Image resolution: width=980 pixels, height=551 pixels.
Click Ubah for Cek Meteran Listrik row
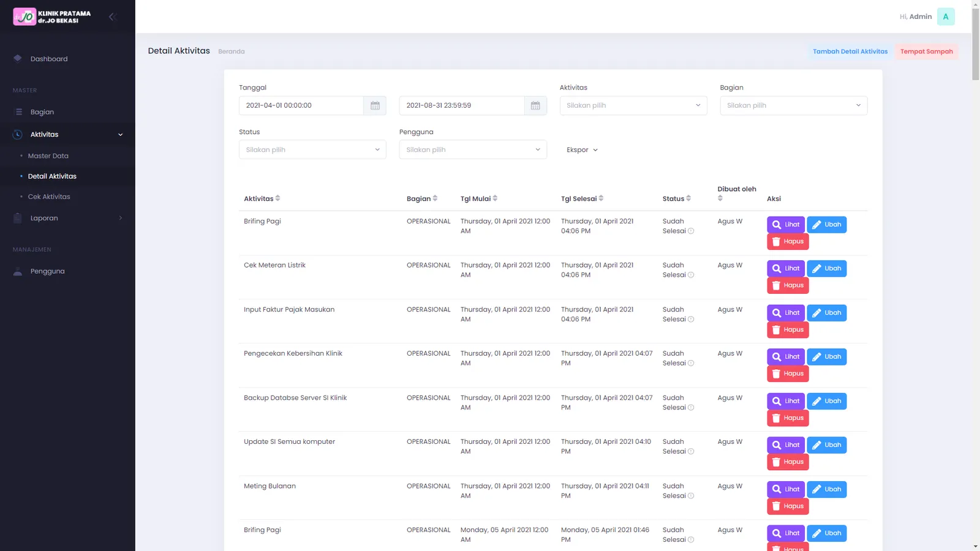[827, 269]
